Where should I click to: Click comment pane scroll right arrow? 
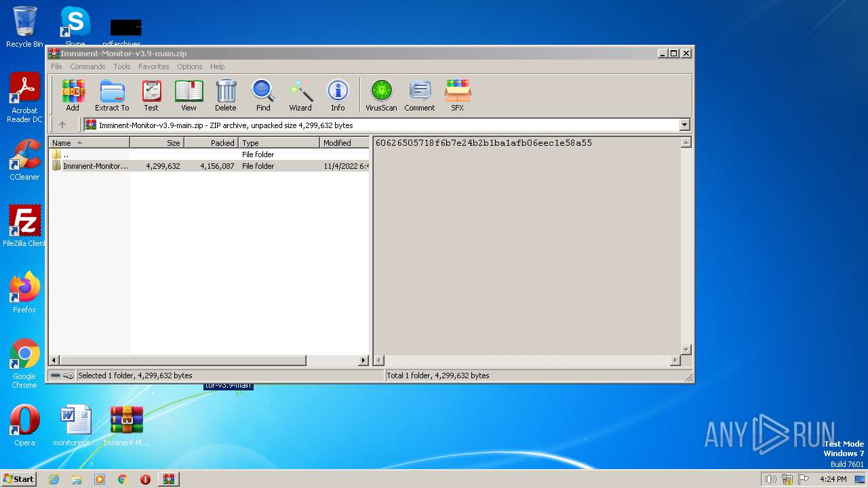coord(675,361)
